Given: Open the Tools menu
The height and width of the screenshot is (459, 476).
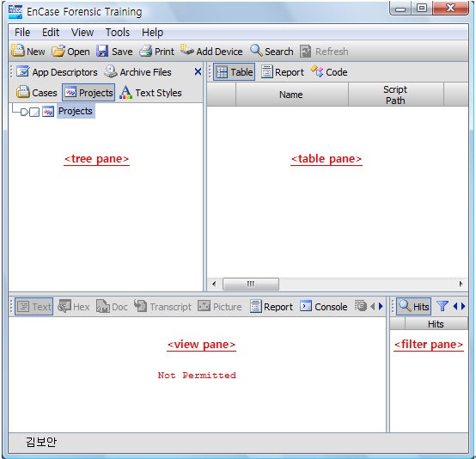Looking at the screenshot, I should [x=118, y=32].
